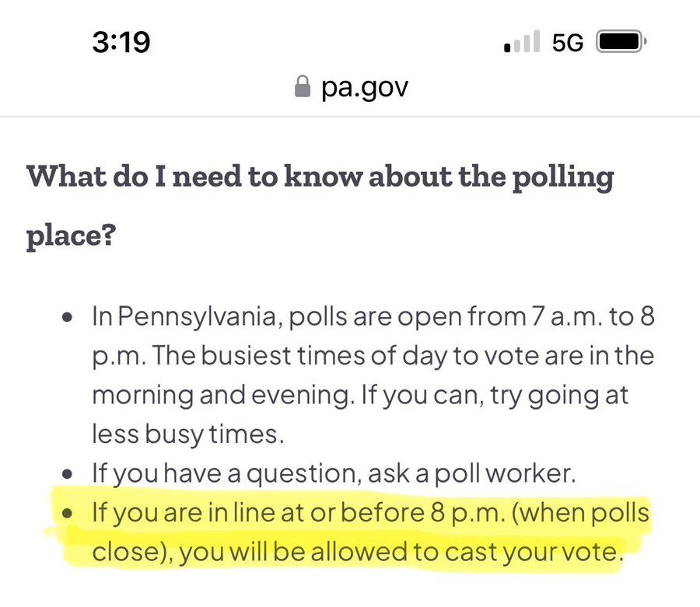Click the "busiest times of day" line

[x=373, y=355]
